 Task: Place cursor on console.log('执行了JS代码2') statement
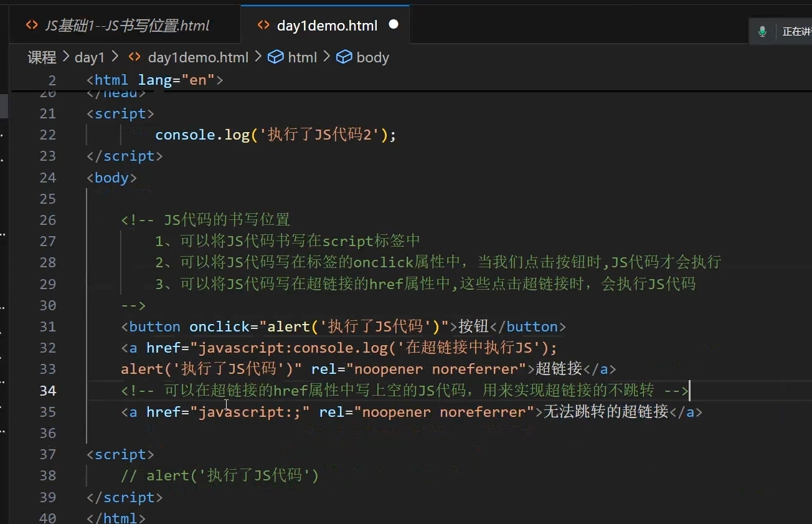(x=275, y=135)
